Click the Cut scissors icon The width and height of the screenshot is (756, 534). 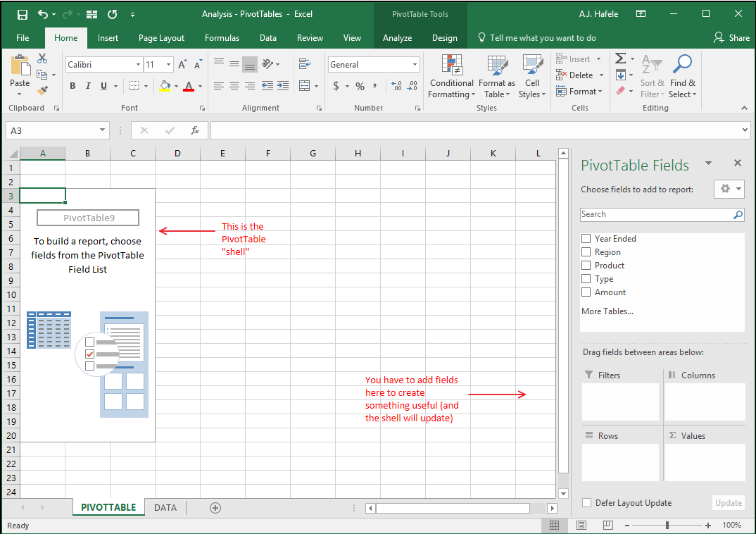point(42,58)
